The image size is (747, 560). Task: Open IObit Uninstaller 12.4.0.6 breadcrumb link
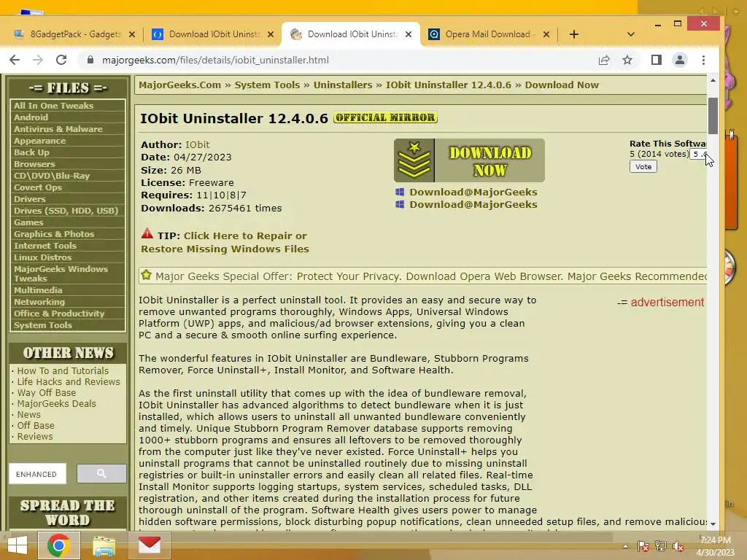(x=449, y=85)
